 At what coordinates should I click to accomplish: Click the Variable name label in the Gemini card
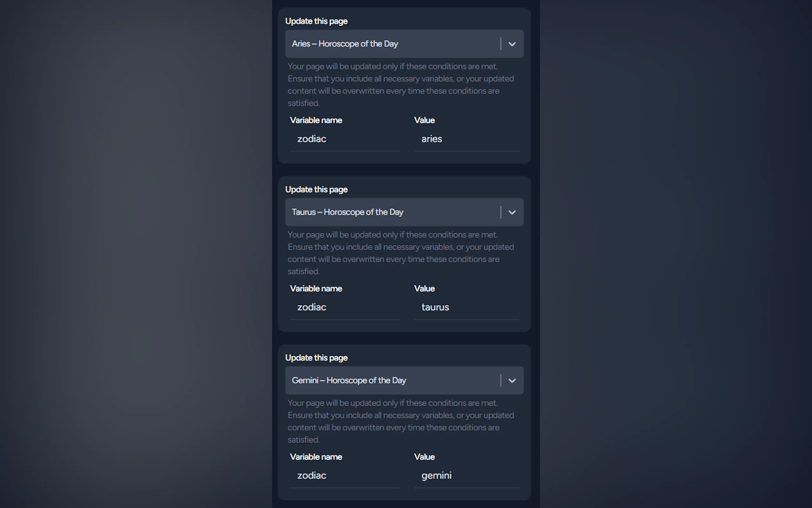pos(316,457)
